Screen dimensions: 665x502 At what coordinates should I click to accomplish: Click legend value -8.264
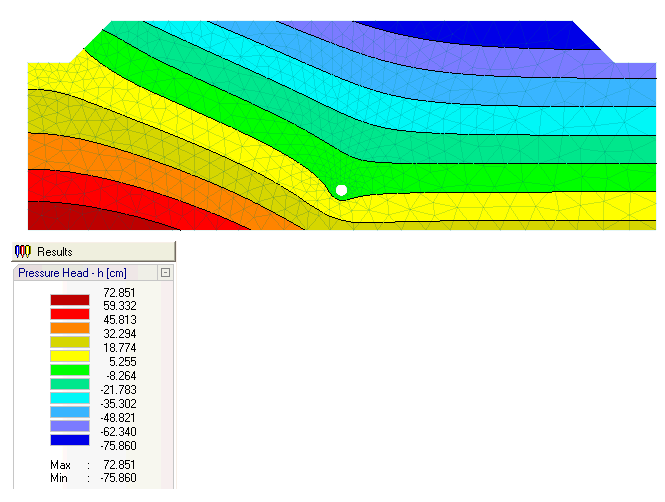121,376
